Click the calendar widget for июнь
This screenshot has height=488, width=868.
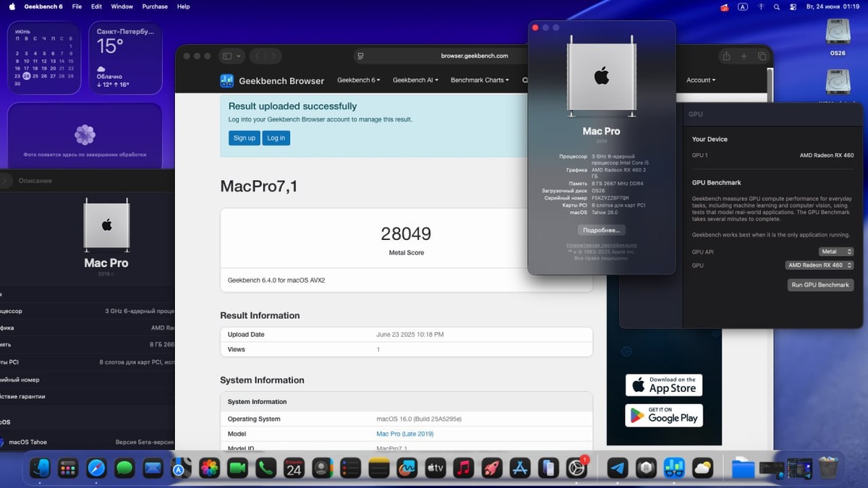(x=44, y=58)
